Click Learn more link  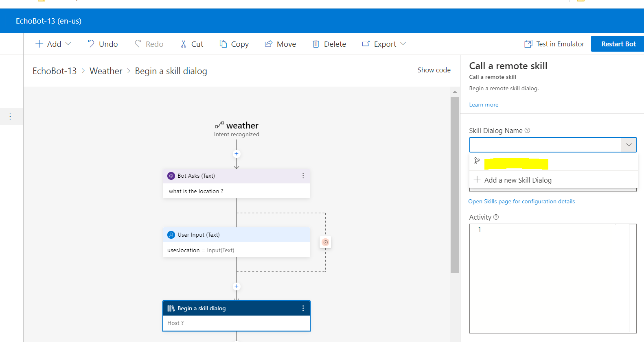tap(484, 105)
